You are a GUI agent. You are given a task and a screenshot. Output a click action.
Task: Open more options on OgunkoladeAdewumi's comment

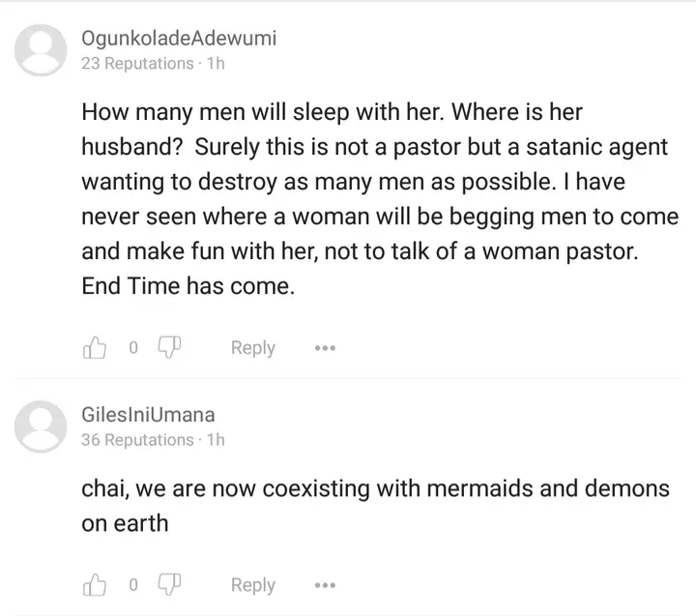(326, 348)
